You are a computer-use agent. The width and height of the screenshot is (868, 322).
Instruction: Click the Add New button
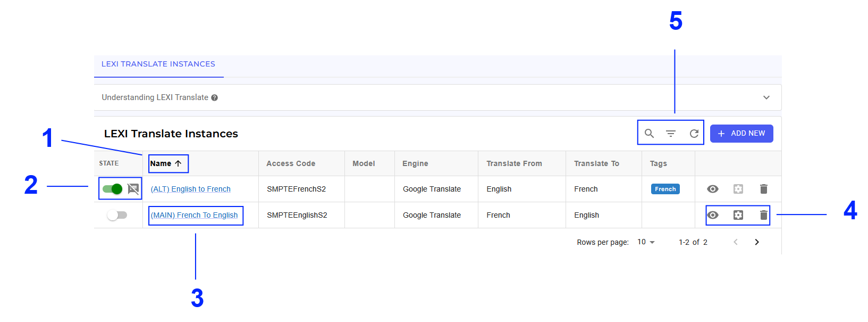click(x=741, y=134)
